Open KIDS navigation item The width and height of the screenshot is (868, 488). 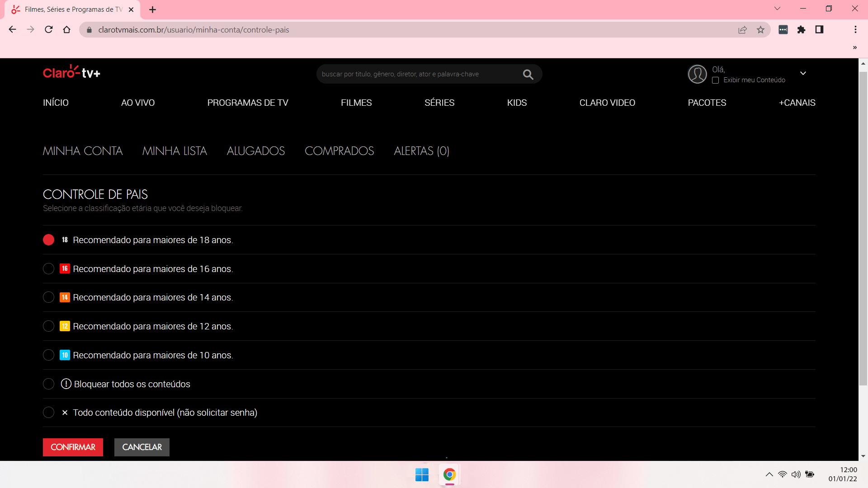pos(517,103)
